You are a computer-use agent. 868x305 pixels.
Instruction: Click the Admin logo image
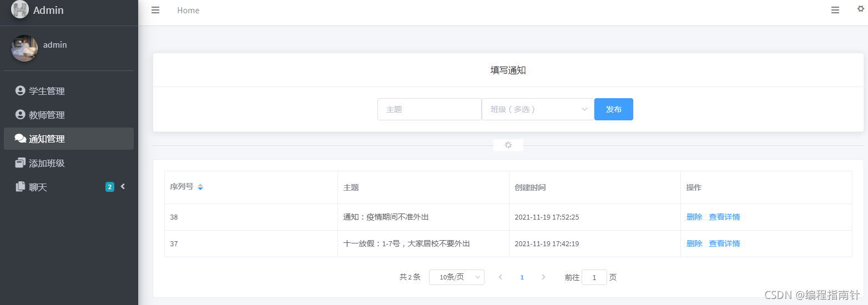20,9
